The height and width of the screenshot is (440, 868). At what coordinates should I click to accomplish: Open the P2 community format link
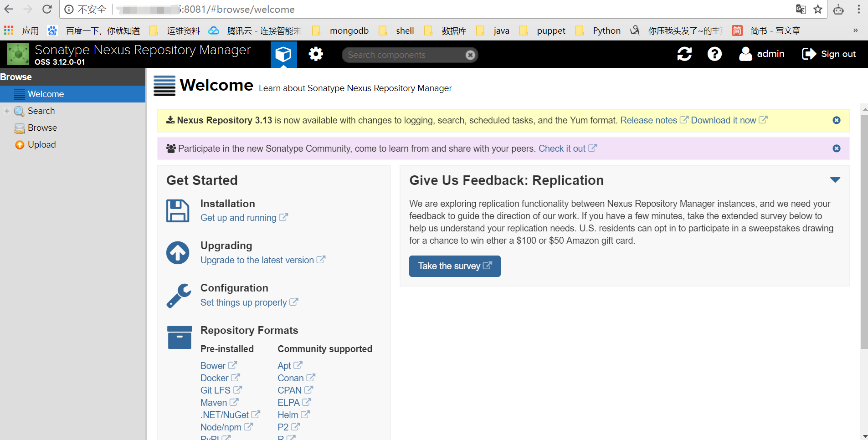coord(288,427)
